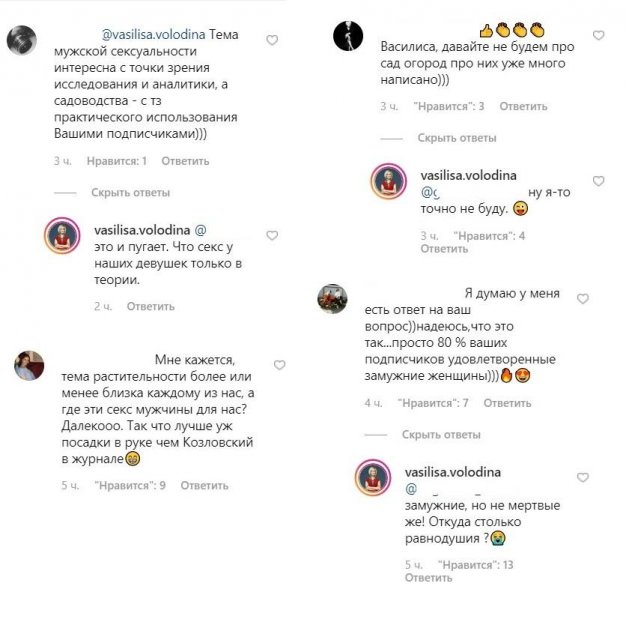626x631 pixels.
Task: Hide replies under the садоводства comment
Action: pyautogui.click(x=130, y=193)
